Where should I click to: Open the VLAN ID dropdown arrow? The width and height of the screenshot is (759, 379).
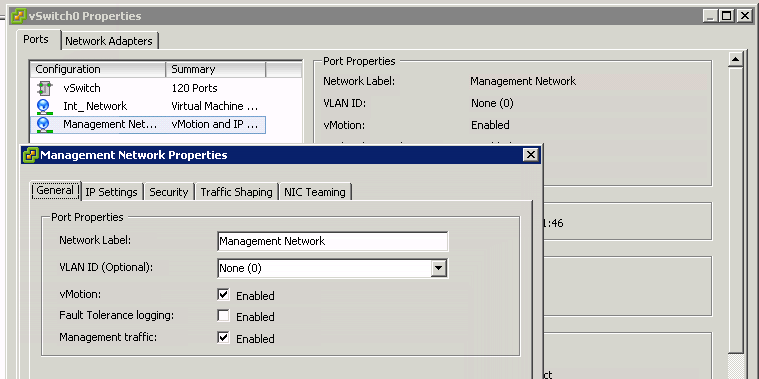click(x=439, y=268)
